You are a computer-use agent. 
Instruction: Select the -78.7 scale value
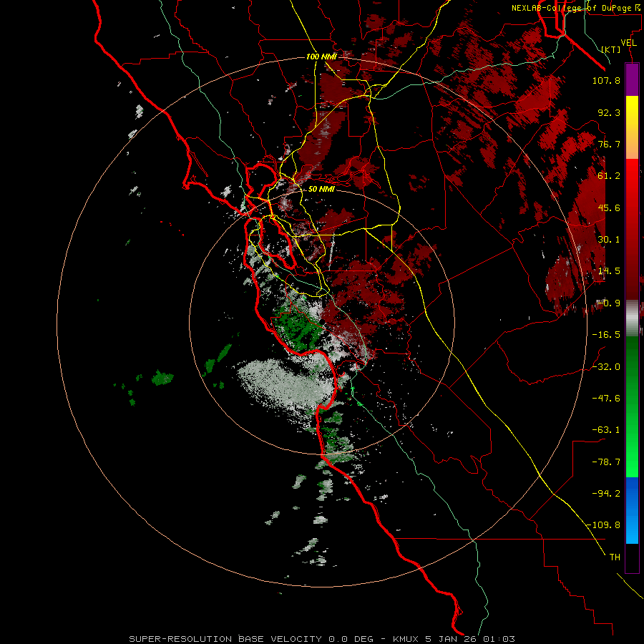pos(606,462)
